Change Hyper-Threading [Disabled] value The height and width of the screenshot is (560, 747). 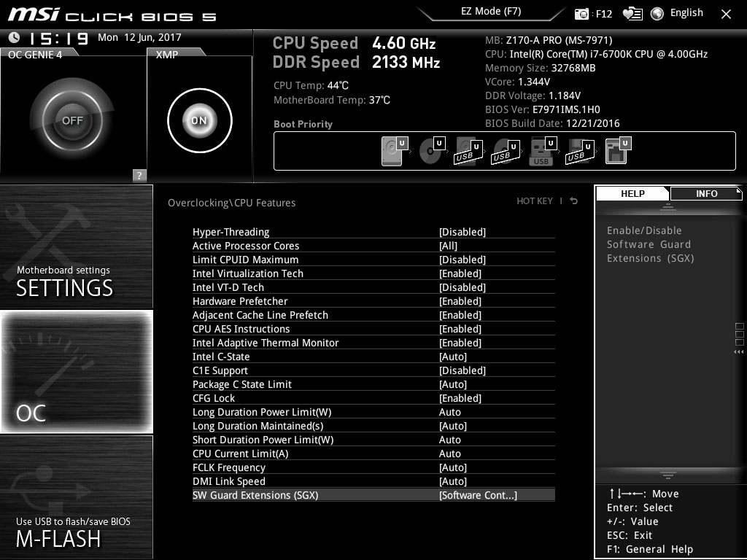462,232
